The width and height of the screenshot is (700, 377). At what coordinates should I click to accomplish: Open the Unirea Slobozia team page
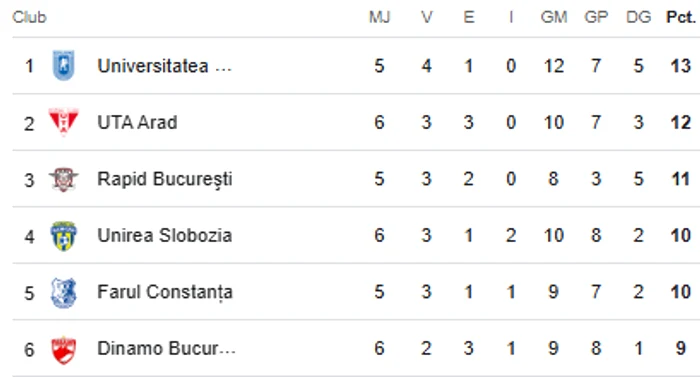pyautogui.click(x=165, y=235)
